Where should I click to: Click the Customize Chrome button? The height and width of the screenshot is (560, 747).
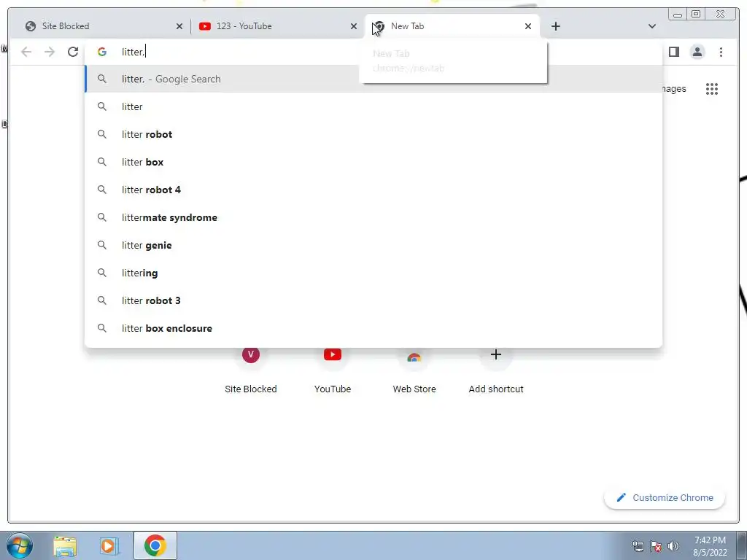665,497
